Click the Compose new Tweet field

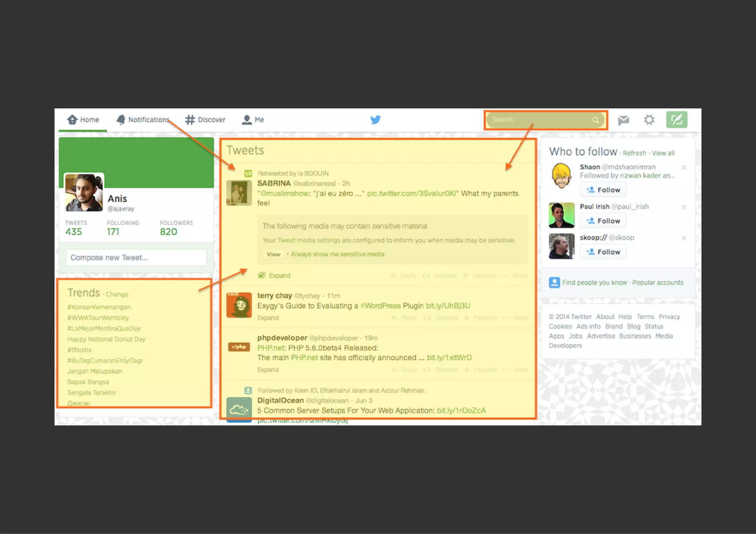click(136, 258)
